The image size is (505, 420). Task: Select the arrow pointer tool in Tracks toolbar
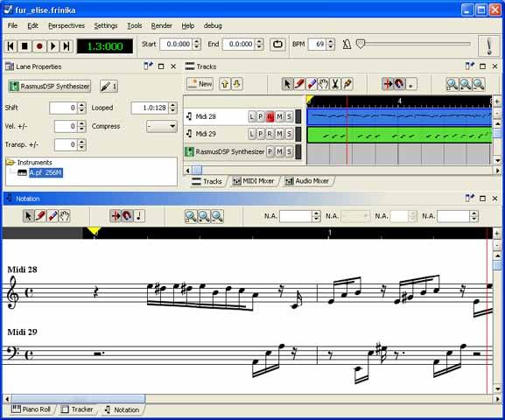point(287,84)
